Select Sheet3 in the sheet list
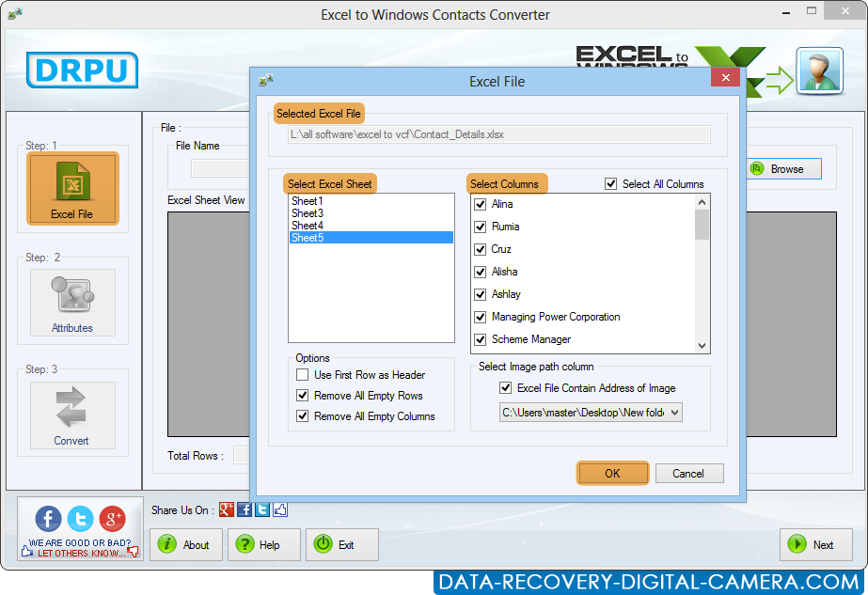This screenshot has width=868, height=595. [x=371, y=213]
